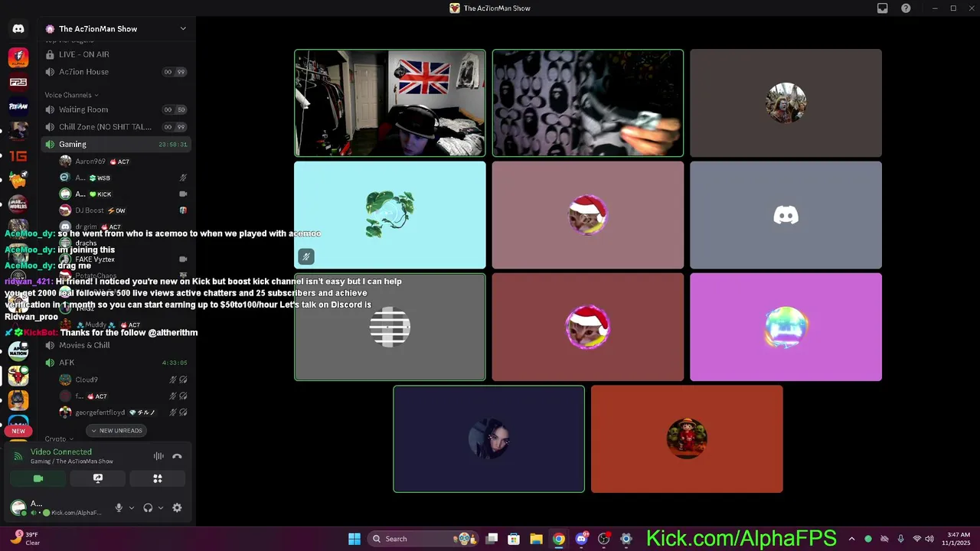Select the orange-red tile with green avatar
This screenshot has height=551, width=980.
[687, 439]
